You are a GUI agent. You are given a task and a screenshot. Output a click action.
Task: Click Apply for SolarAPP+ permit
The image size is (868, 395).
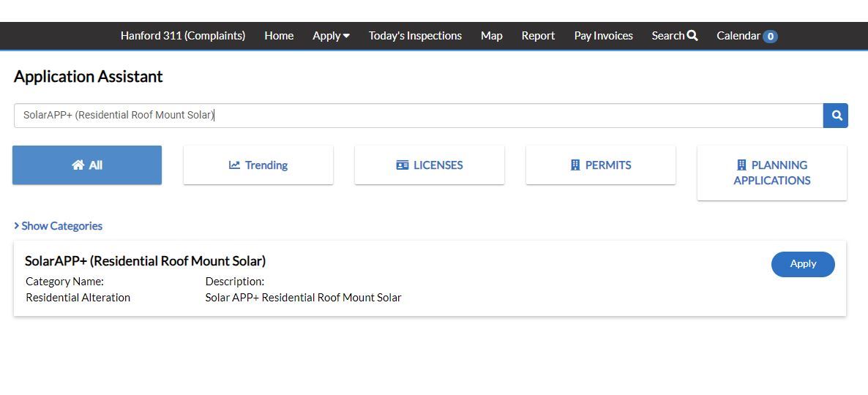tap(803, 264)
